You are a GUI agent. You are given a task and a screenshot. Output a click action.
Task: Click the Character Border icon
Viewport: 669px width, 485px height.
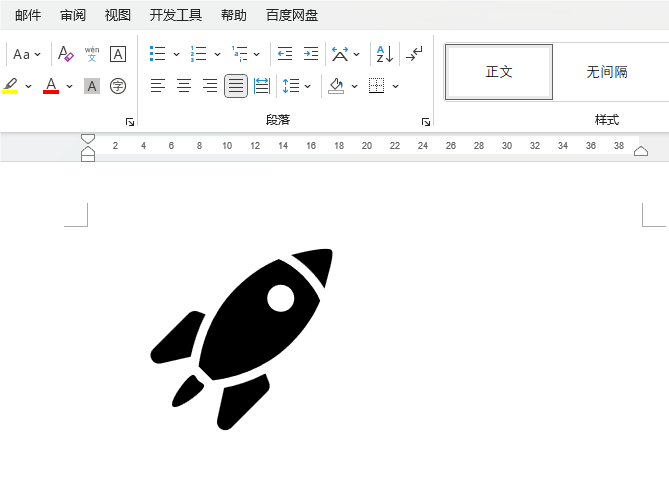[118, 54]
